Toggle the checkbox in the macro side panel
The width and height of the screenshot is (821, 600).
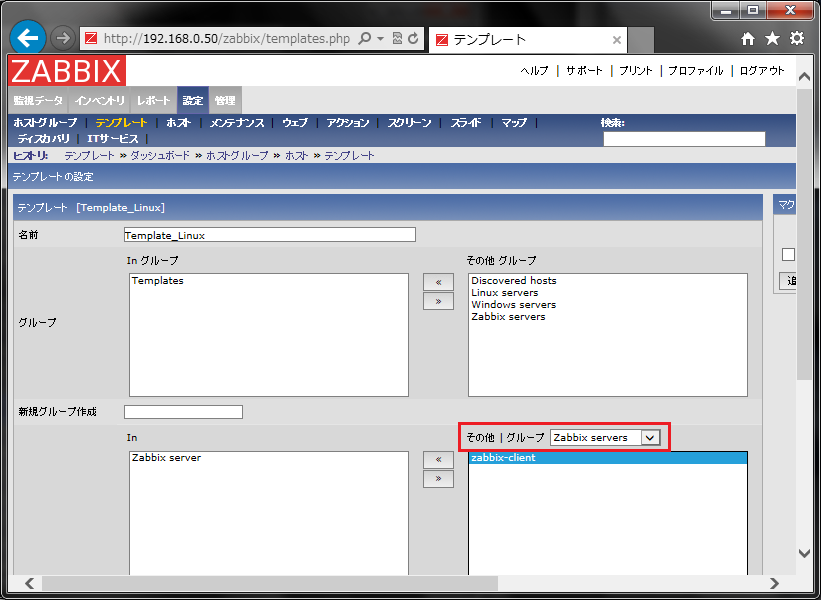click(788, 254)
